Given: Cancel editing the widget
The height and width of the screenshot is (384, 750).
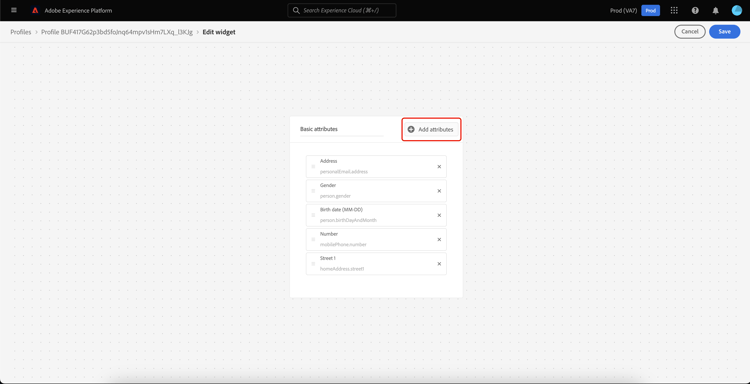Looking at the screenshot, I should click(x=690, y=32).
